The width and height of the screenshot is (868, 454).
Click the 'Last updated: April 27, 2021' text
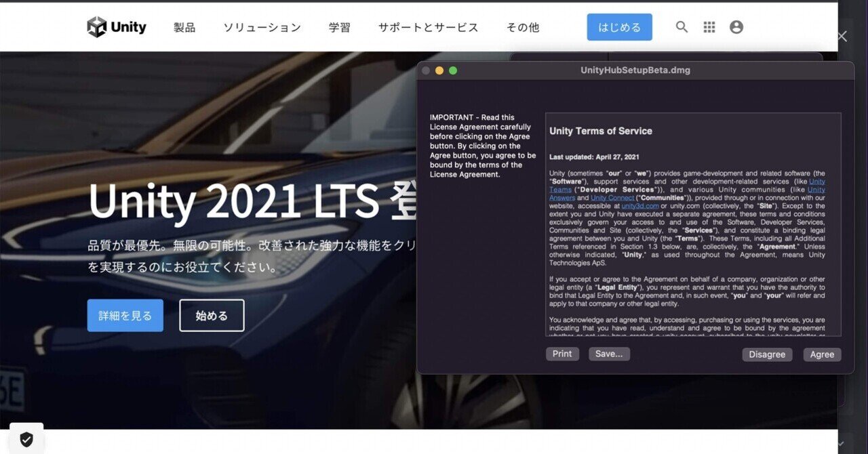click(x=594, y=157)
